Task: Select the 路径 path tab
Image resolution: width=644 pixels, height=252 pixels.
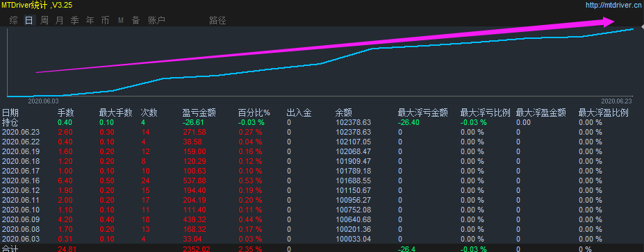Action: pyautogui.click(x=217, y=21)
